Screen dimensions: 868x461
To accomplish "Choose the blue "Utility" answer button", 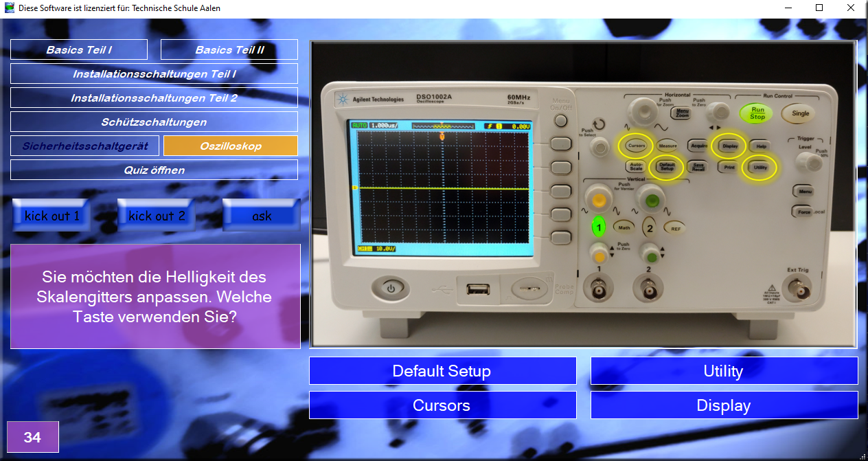I will click(x=724, y=371).
